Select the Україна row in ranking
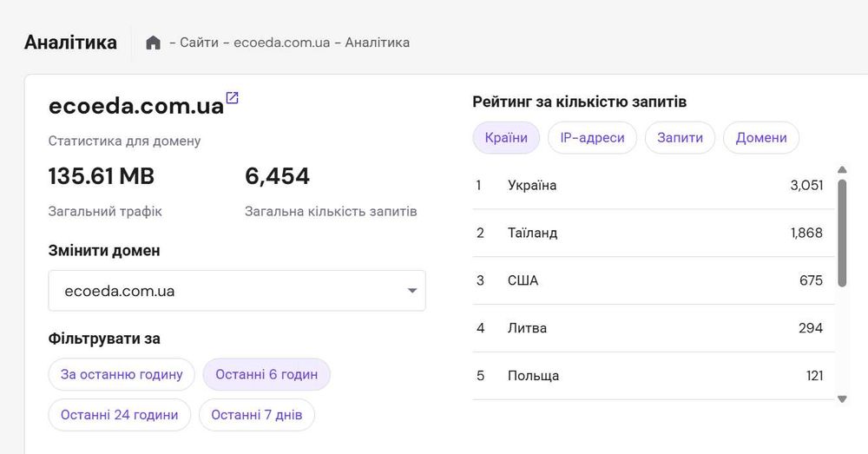868x454 pixels. [x=654, y=186]
